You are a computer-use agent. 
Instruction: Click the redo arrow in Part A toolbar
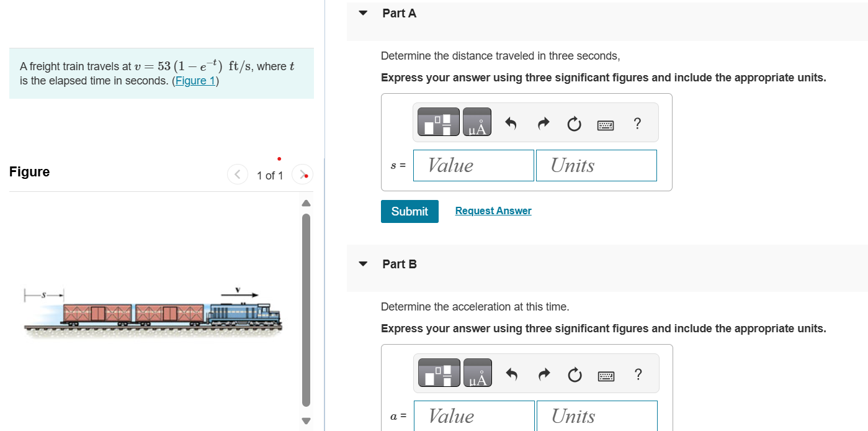543,124
